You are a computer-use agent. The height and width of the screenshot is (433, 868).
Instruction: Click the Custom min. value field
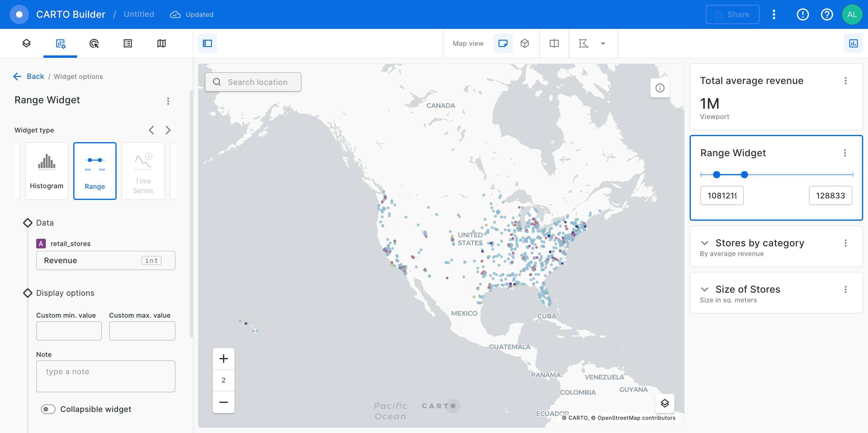point(69,331)
